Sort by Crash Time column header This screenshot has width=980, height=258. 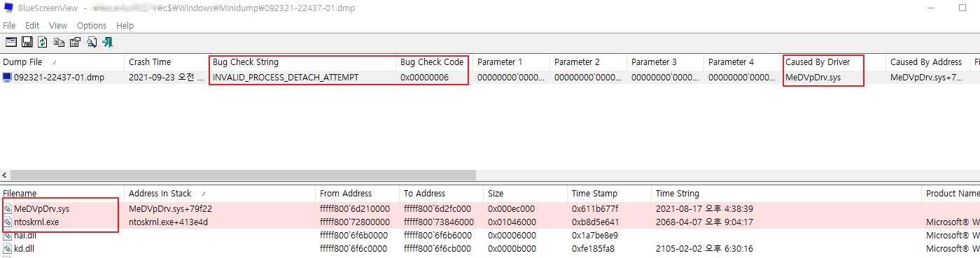[167, 62]
